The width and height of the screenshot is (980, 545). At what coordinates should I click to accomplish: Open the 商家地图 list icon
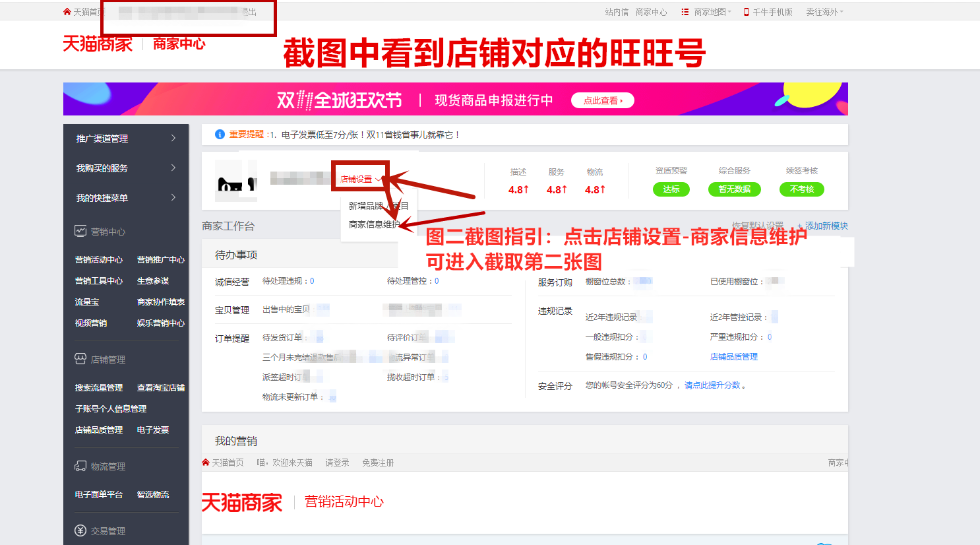click(x=685, y=12)
